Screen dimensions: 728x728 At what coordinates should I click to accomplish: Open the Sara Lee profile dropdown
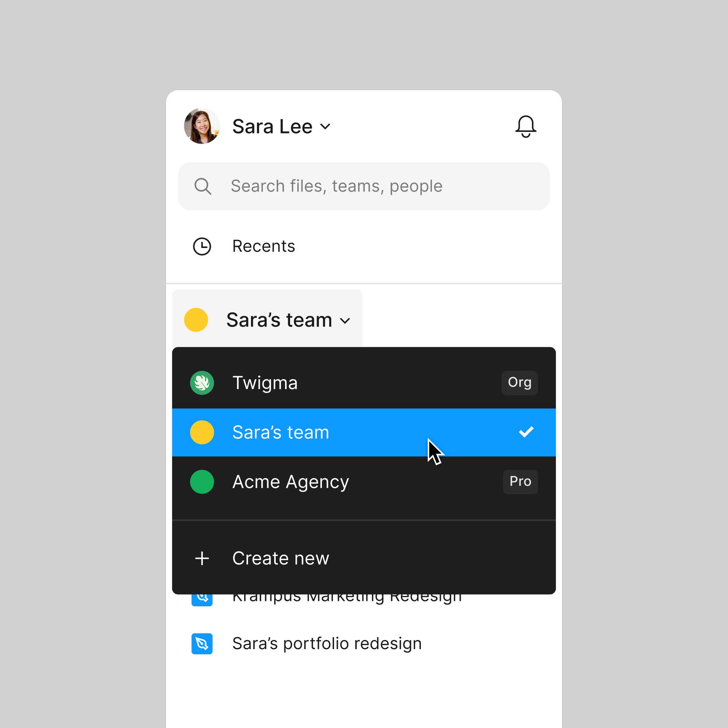[281, 126]
